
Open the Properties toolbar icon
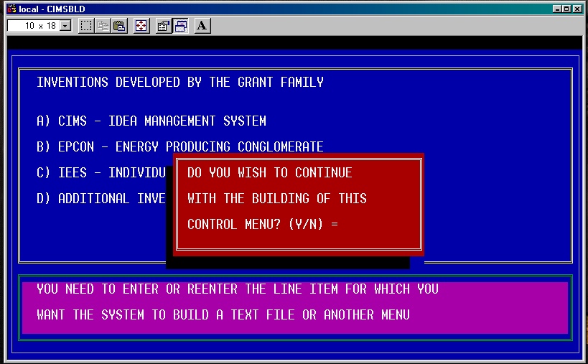pyautogui.click(x=164, y=26)
